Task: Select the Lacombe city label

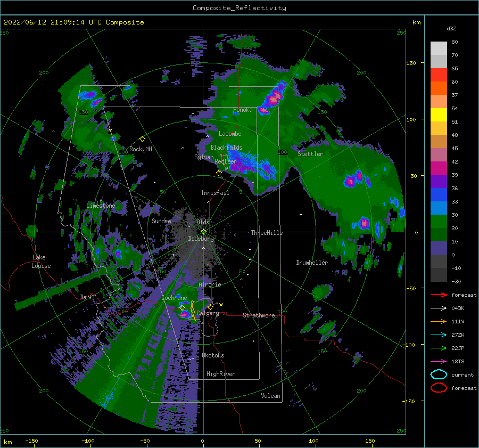Action: (x=230, y=134)
